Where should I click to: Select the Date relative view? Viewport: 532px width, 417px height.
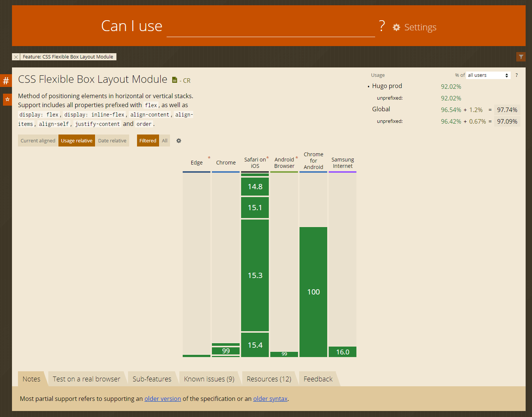coord(112,140)
